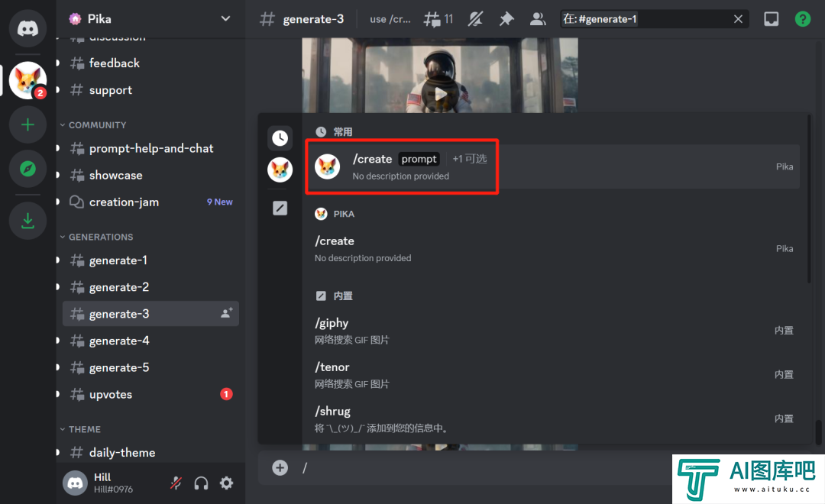Click the '9 New' badge on creation-jam
This screenshot has width=825, height=504.
click(219, 202)
